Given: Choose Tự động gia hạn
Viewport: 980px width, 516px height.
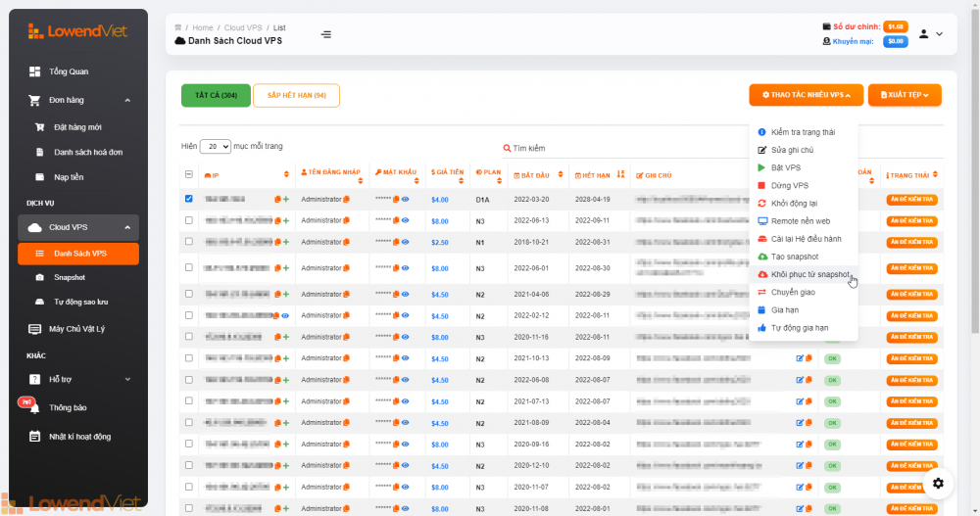Looking at the screenshot, I should [x=804, y=328].
